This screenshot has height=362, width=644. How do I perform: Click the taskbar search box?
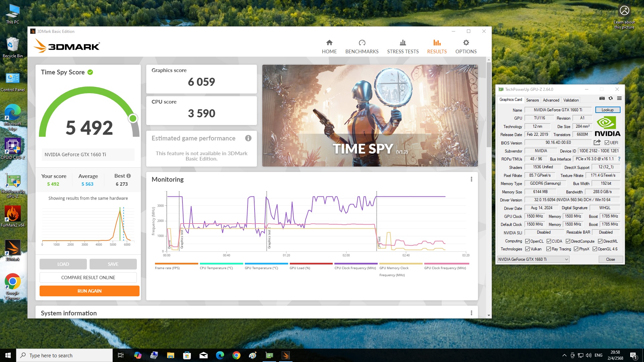pyautogui.click(x=64, y=355)
